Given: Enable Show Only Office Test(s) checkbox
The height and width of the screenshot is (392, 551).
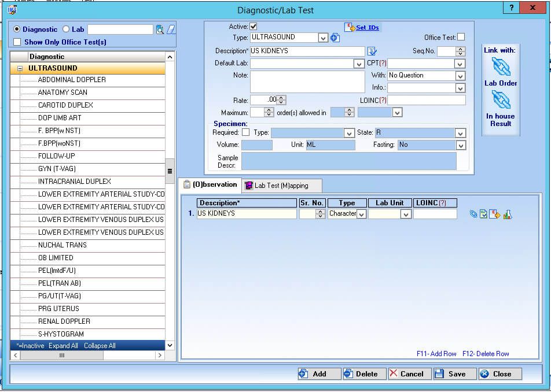Looking at the screenshot, I should tap(17, 42).
